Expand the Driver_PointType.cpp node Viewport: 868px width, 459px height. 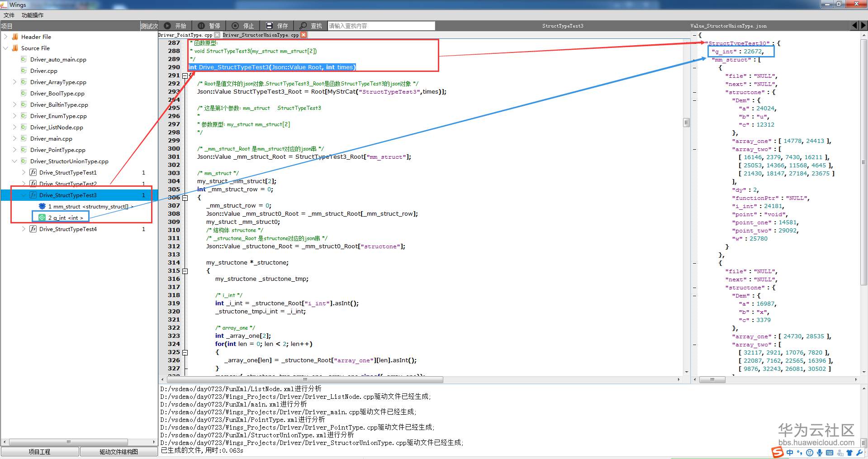pos(14,150)
